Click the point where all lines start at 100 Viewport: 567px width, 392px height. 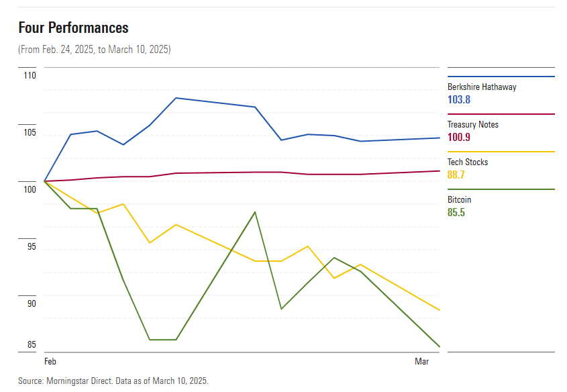[45, 181]
